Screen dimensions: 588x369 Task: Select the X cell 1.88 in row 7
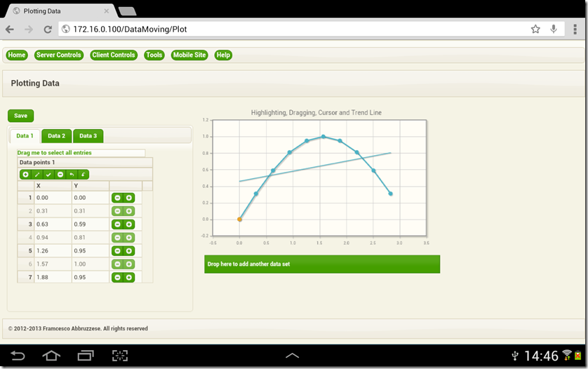click(x=53, y=277)
